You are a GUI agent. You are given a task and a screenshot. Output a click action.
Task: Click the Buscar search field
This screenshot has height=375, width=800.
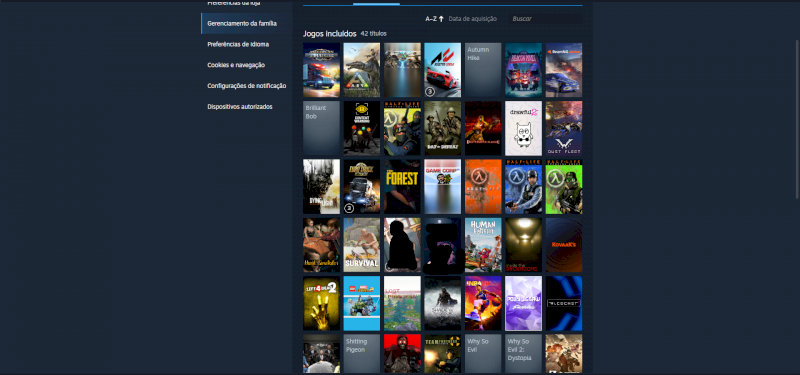545,19
